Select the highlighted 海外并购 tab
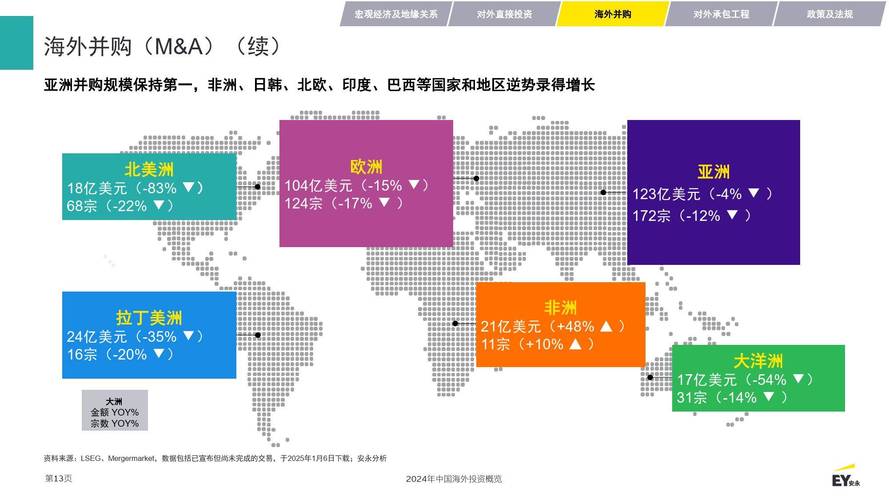Screen dimensions: 889x500 click(614, 14)
